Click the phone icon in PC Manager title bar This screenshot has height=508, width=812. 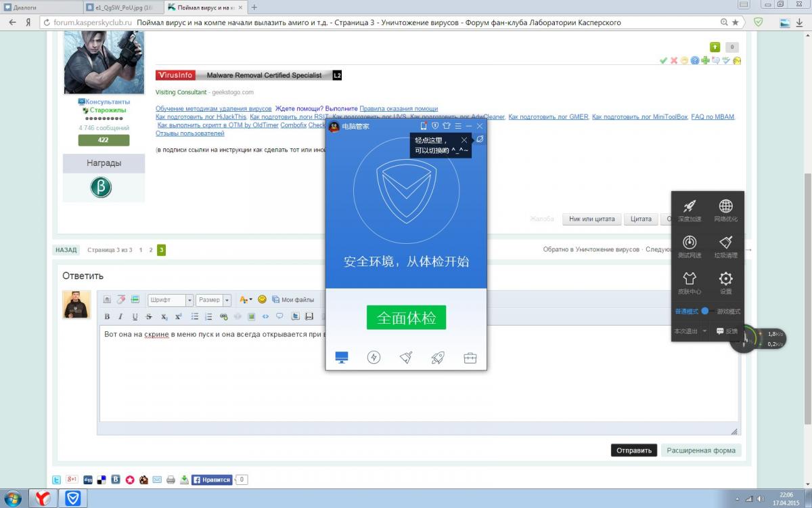424,126
